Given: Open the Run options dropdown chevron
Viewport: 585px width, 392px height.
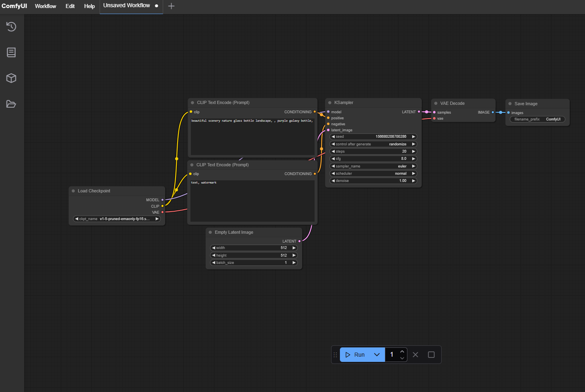Looking at the screenshot, I should pyautogui.click(x=377, y=354).
